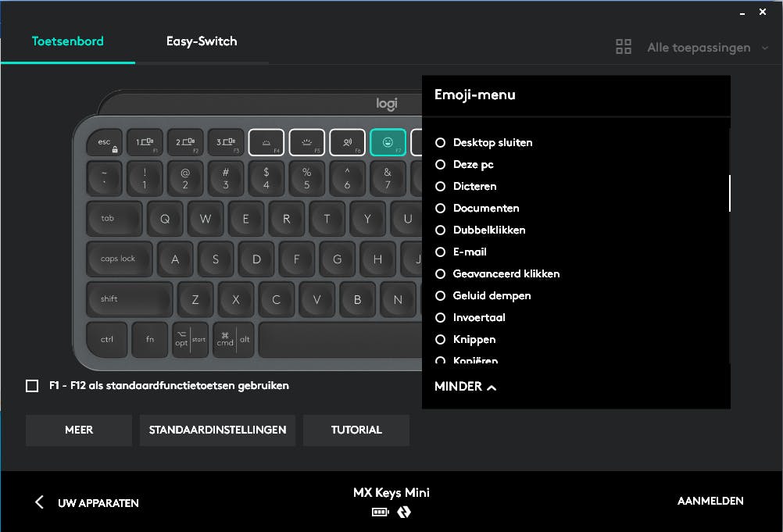783x532 pixels.
Task: Click the Emoji-menu panel title
Action: (x=475, y=95)
